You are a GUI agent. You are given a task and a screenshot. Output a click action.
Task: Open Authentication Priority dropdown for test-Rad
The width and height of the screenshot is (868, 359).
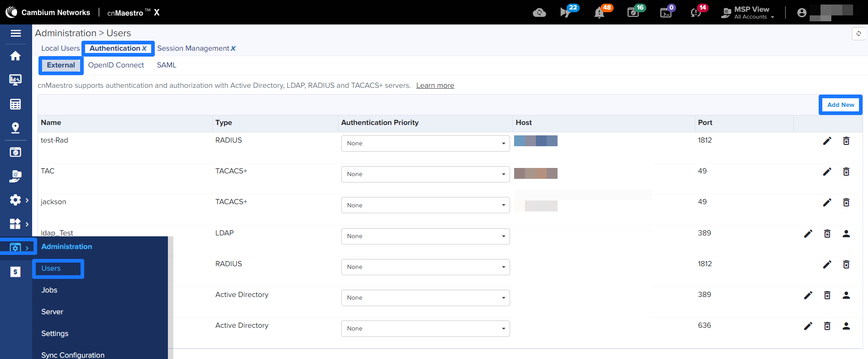tap(425, 144)
